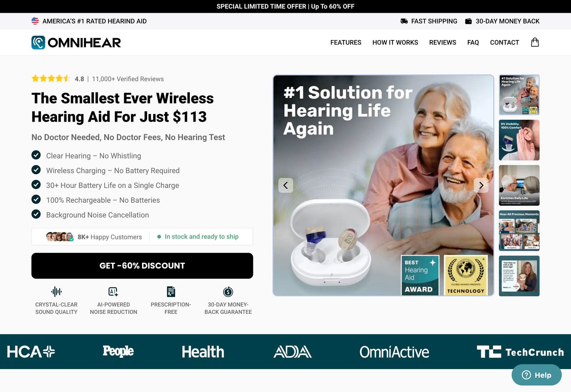Open the shopping bag cart icon
This screenshot has height=392, width=571.
(x=535, y=42)
